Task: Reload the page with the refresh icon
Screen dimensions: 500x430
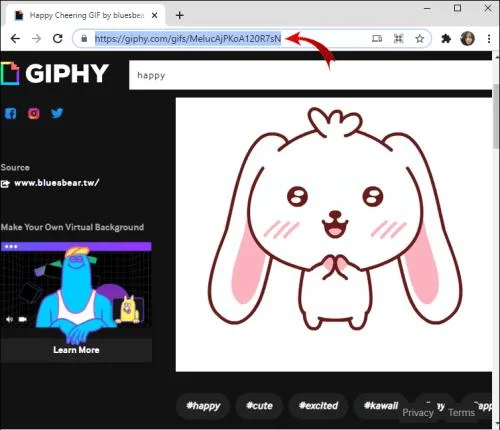Action: (58, 38)
